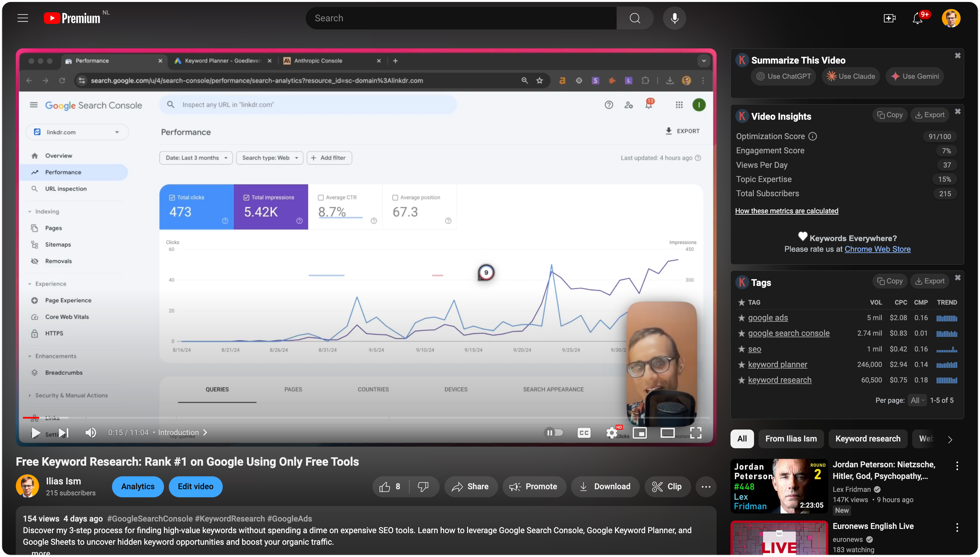Open the miniplayer

pyautogui.click(x=639, y=433)
